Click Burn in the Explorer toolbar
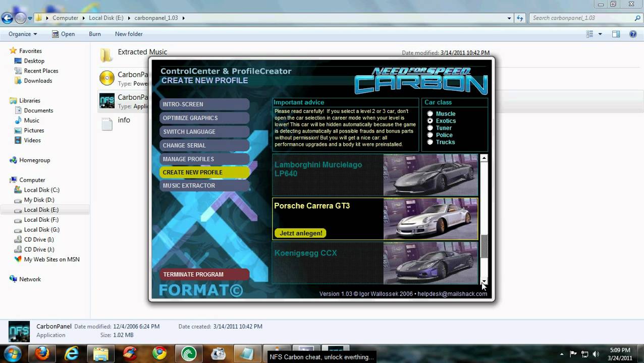 click(95, 34)
